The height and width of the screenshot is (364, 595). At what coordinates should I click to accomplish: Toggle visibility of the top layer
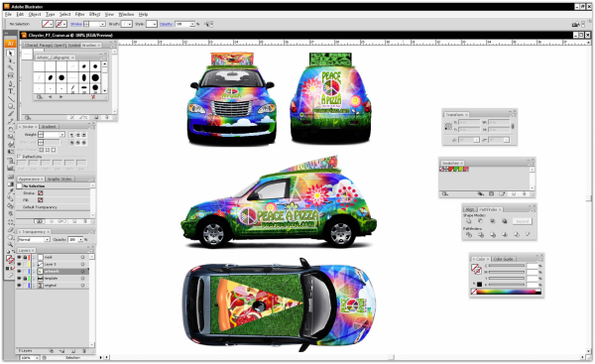coord(19,257)
